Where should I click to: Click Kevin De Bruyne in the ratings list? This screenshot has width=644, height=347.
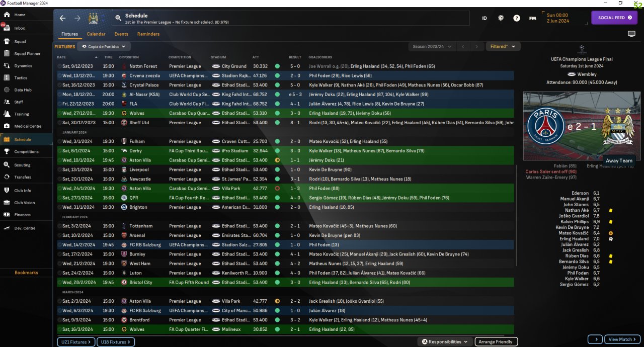point(572,228)
